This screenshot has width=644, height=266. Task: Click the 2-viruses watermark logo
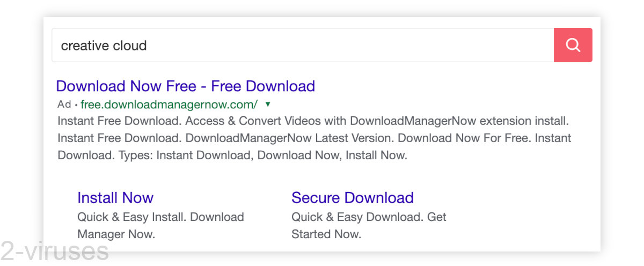(54, 250)
